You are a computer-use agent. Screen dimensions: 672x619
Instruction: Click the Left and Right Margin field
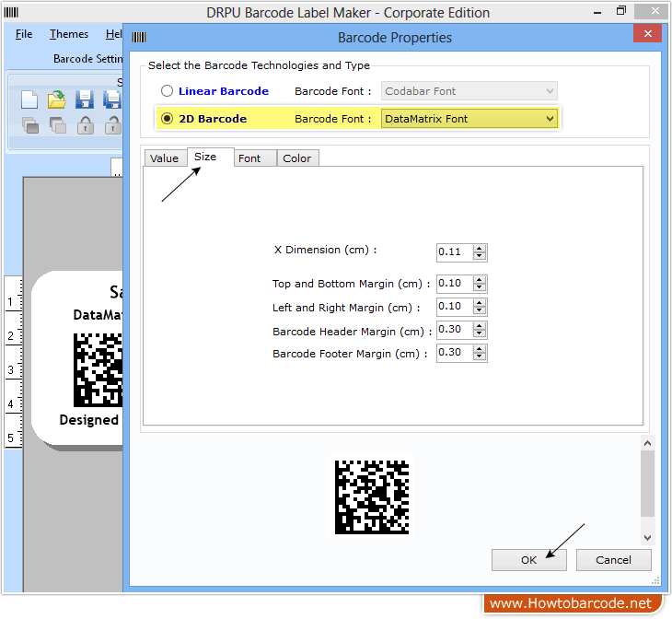click(x=455, y=307)
